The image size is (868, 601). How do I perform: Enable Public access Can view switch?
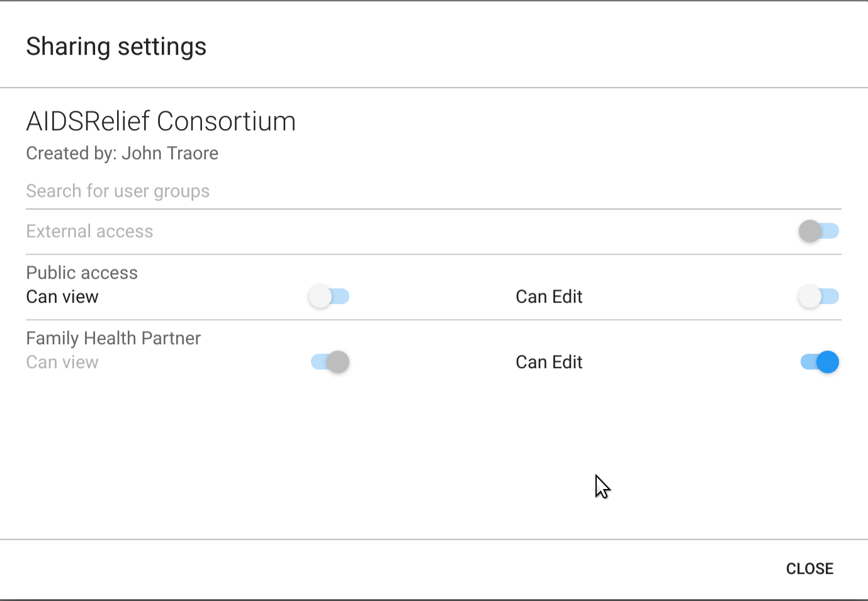pos(329,296)
